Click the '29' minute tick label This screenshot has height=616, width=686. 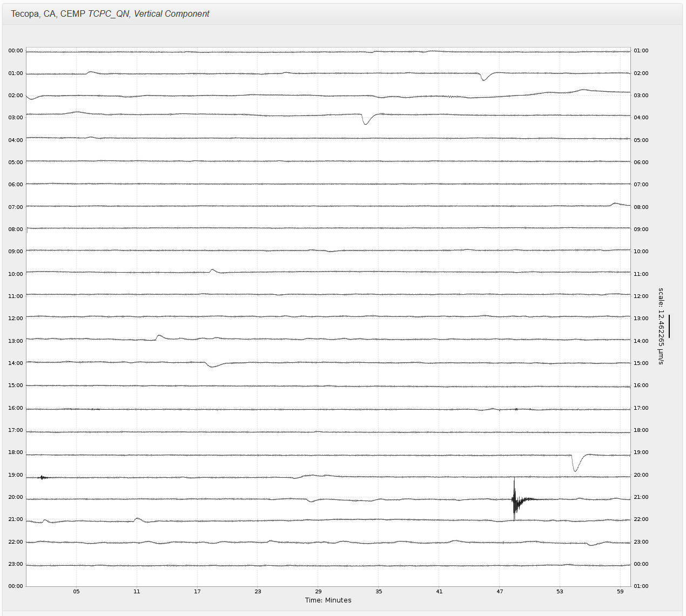coord(318,592)
